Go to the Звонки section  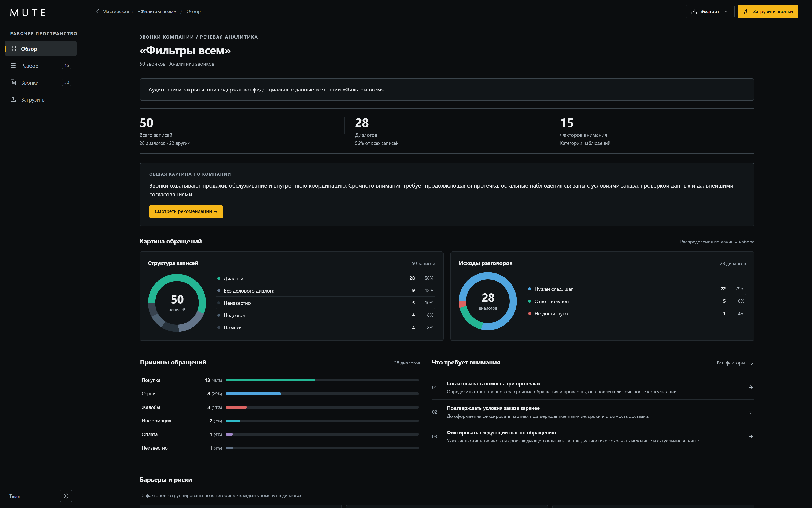(x=41, y=82)
